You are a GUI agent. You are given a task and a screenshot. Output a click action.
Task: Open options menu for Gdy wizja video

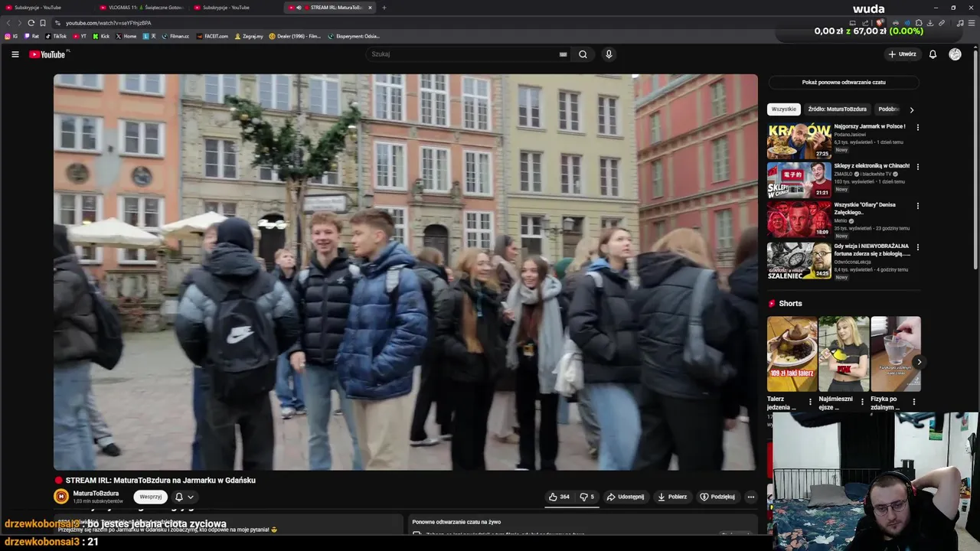tap(917, 247)
